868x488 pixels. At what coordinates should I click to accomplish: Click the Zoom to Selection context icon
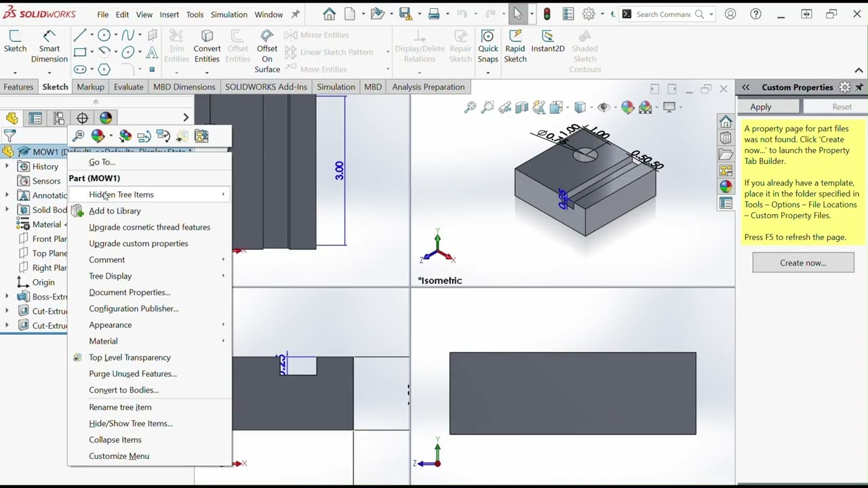79,136
